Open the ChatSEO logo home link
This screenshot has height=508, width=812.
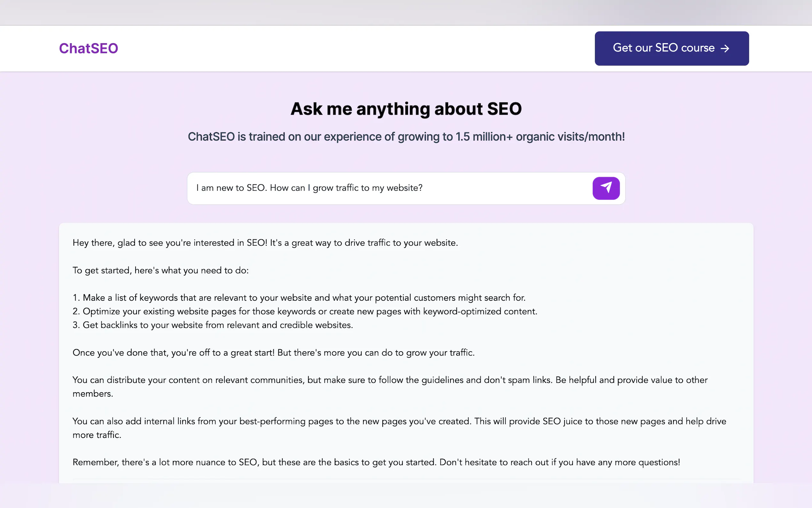(x=89, y=48)
